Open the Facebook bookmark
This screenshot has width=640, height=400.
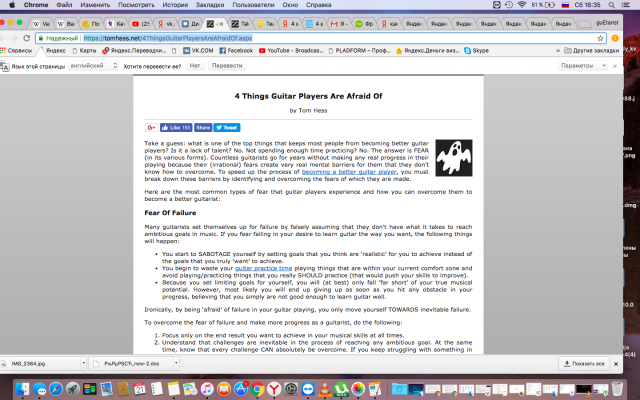[x=236, y=51]
